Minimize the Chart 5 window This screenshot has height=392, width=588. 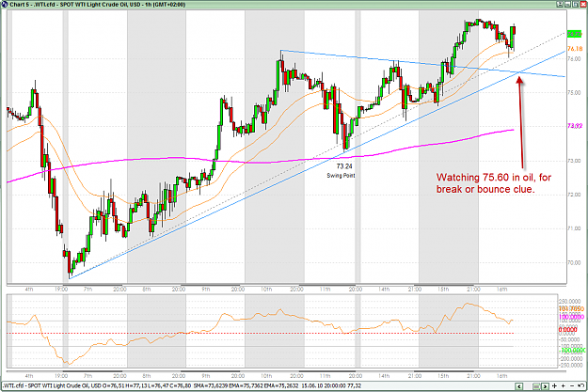point(567,4)
